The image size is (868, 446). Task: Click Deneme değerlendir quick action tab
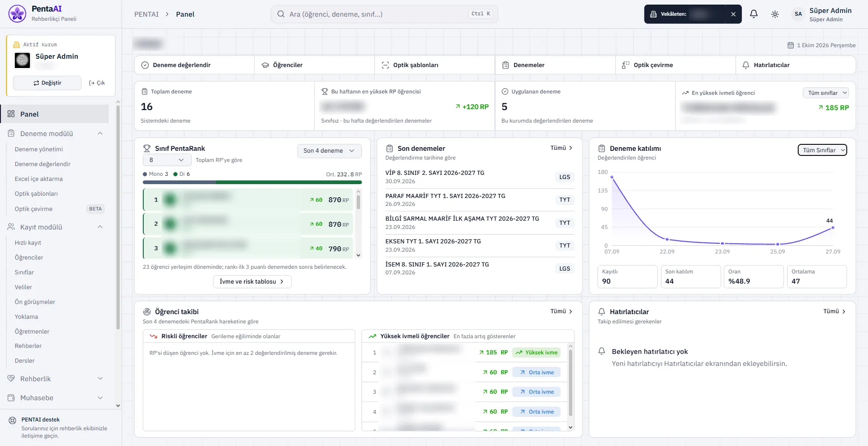point(194,65)
